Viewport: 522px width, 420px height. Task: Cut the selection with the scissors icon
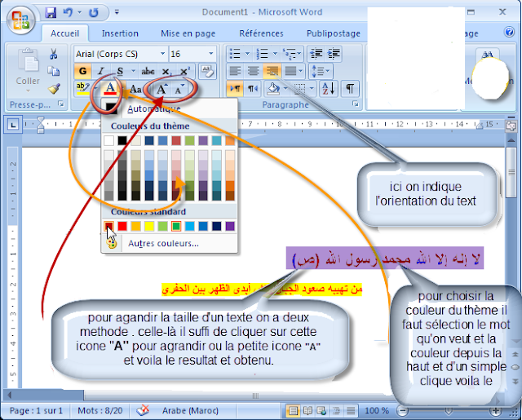pos(53,54)
